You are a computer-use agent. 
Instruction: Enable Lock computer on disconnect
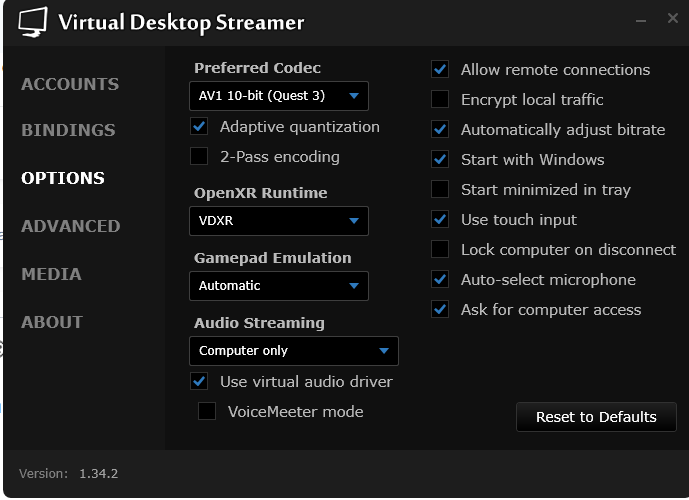coord(440,250)
